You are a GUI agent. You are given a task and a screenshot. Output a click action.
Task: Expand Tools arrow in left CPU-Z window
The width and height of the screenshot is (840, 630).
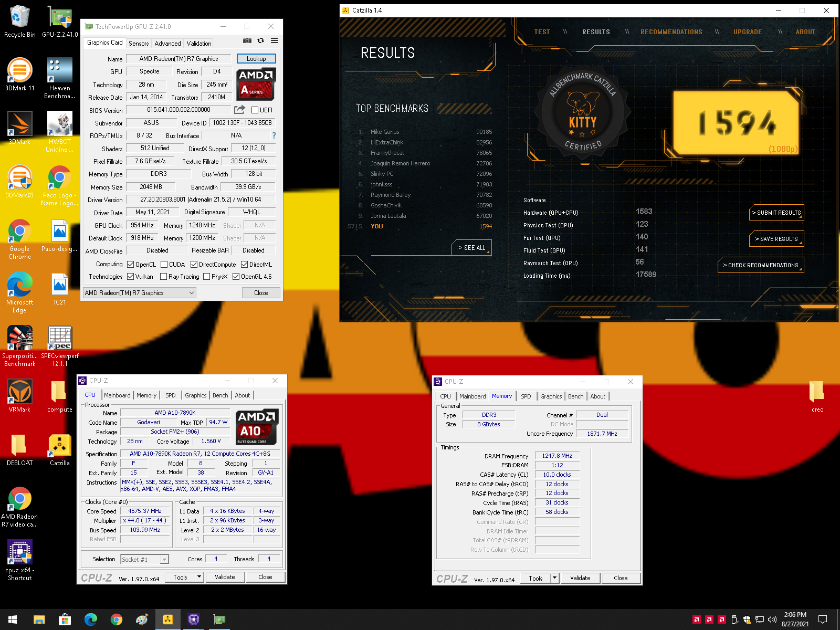point(199,577)
